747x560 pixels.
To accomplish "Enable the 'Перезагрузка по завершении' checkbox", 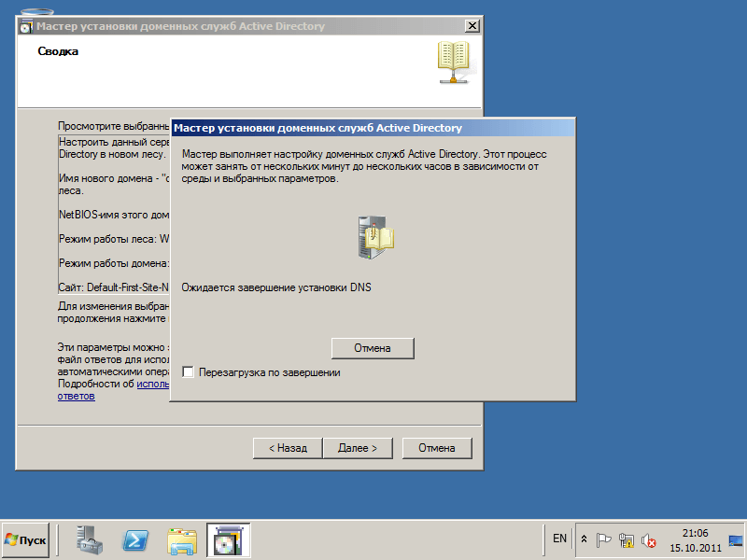I will (189, 371).
